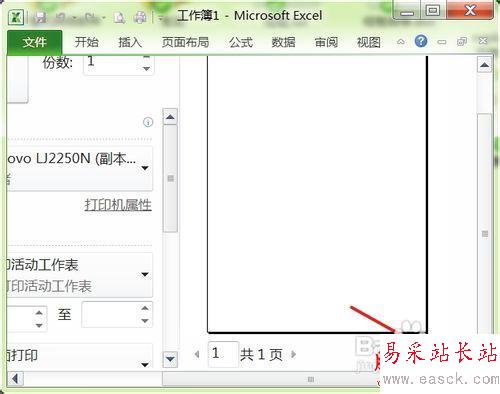
Task: Click the current page number box in preview
Action: tap(223, 354)
